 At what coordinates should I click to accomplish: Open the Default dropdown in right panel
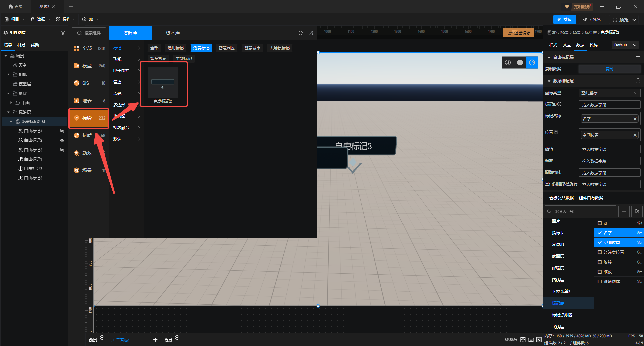[x=625, y=45]
